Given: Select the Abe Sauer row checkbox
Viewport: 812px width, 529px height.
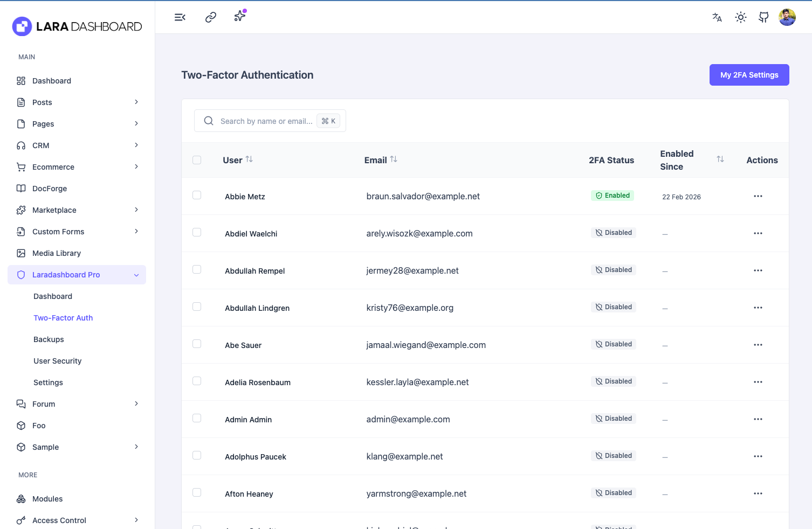Looking at the screenshot, I should (197, 344).
